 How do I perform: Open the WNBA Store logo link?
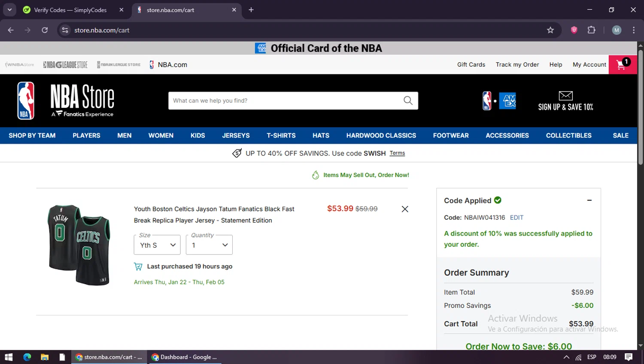tap(19, 64)
